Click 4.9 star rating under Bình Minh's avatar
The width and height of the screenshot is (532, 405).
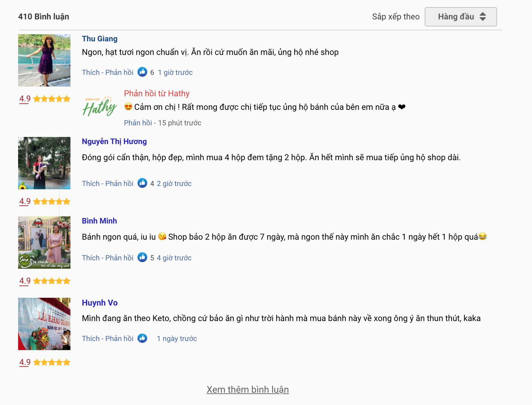coord(45,281)
